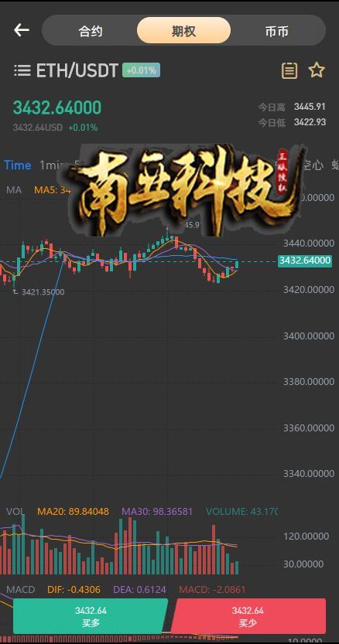Switch to the 币币 tab
Viewport: 339px width, 644px height.
point(277,31)
